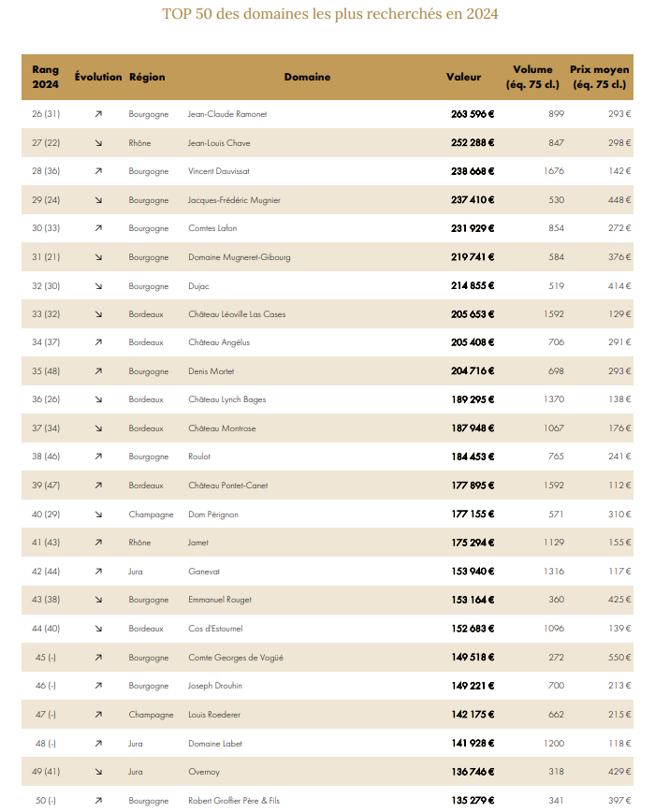Click the volume cell '1676'
The image size is (655, 812).
(x=554, y=171)
